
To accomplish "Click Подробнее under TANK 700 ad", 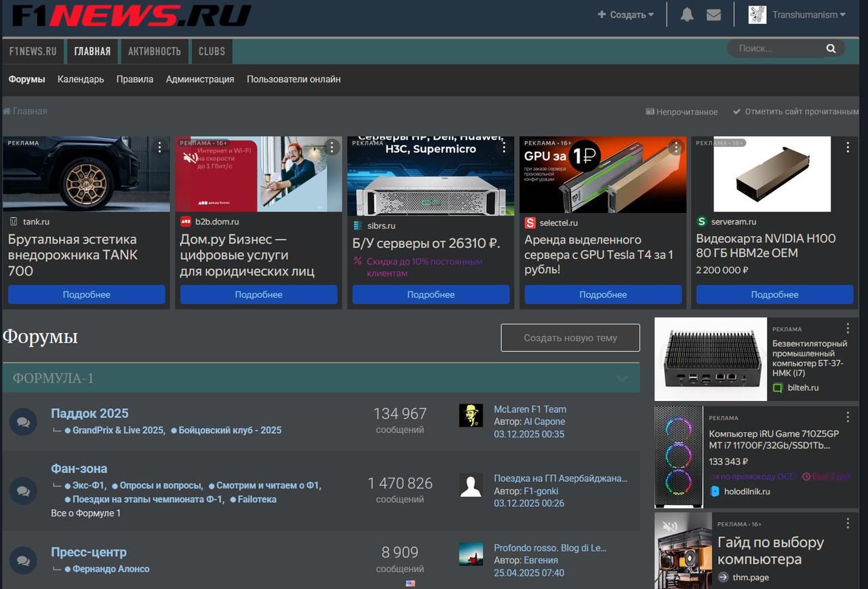I will pyautogui.click(x=87, y=294).
